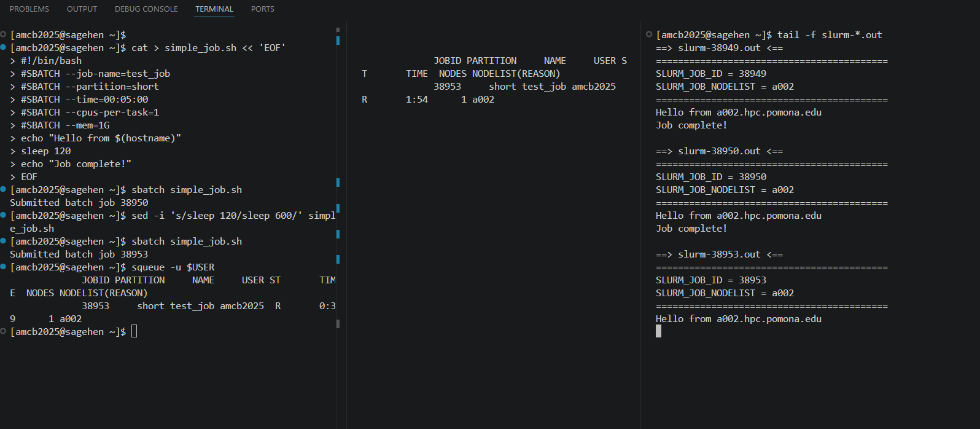
Task: Click the '==> slurm-38953.out <==' header
Action: click(720, 254)
